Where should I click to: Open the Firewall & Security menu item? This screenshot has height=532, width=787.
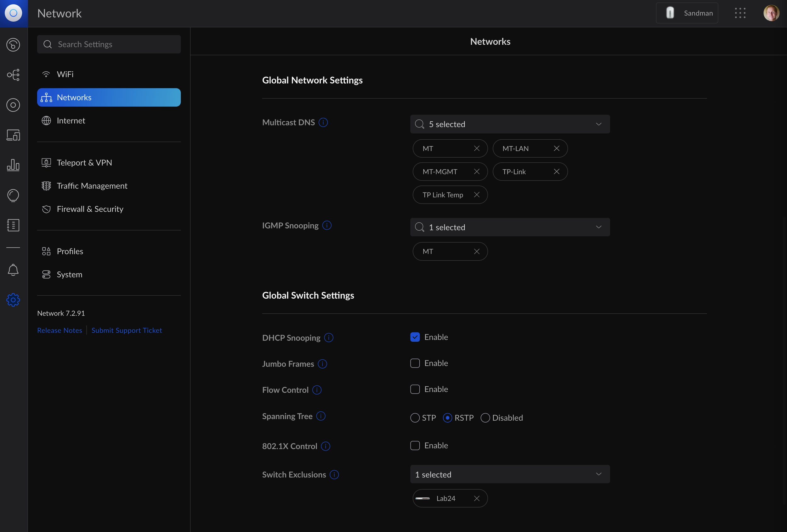coord(90,209)
